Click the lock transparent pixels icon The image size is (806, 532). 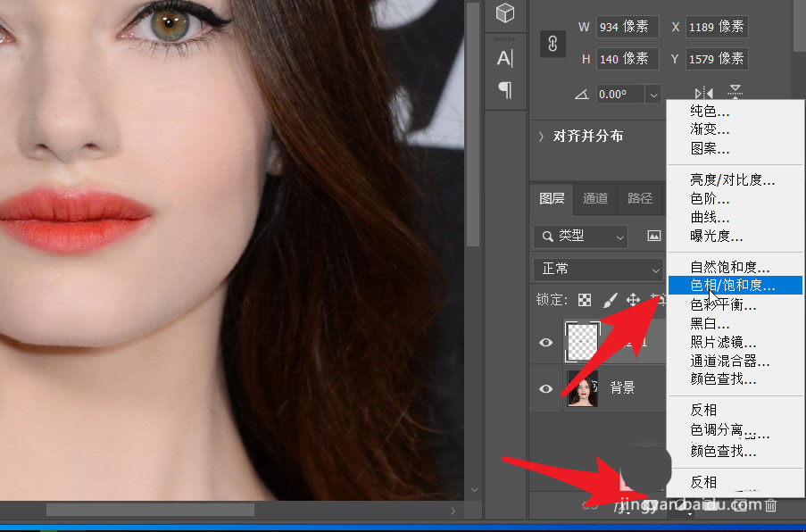(x=585, y=300)
